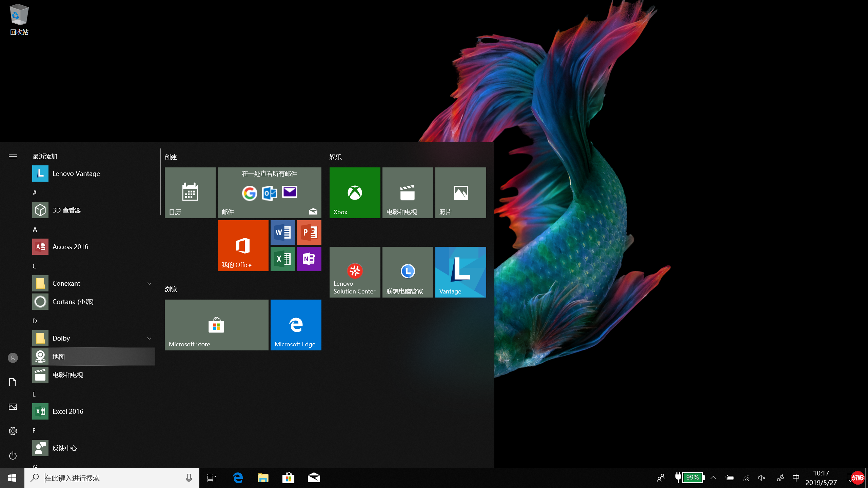This screenshot has width=868, height=488.
Task: Toggle the Chinese input mode indicator (中)
Action: coord(796,478)
